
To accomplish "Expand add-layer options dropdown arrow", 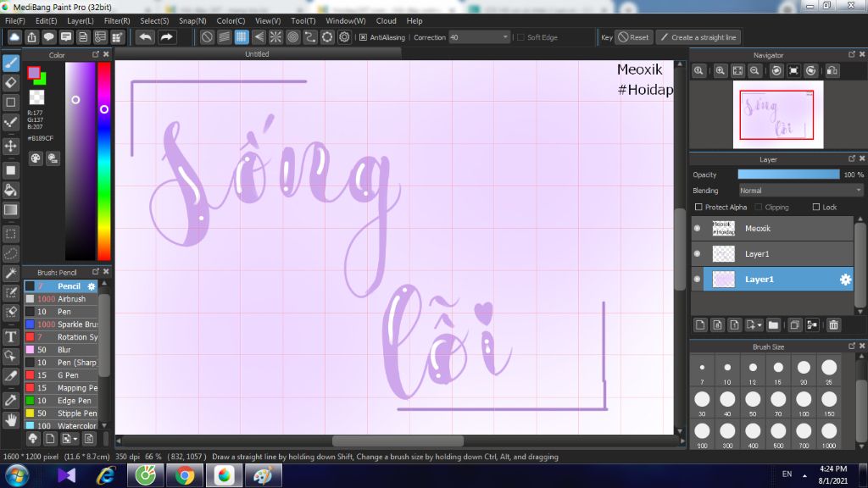I will pos(759,325).
